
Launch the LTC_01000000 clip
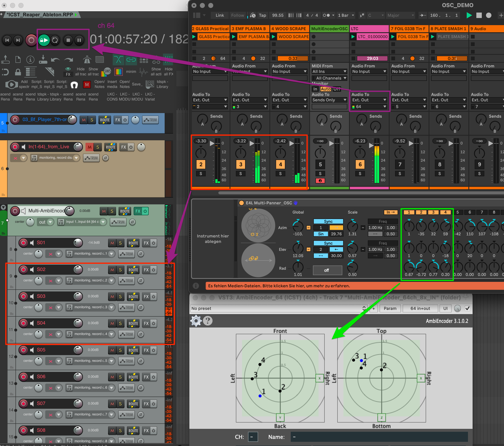point(353,37)
